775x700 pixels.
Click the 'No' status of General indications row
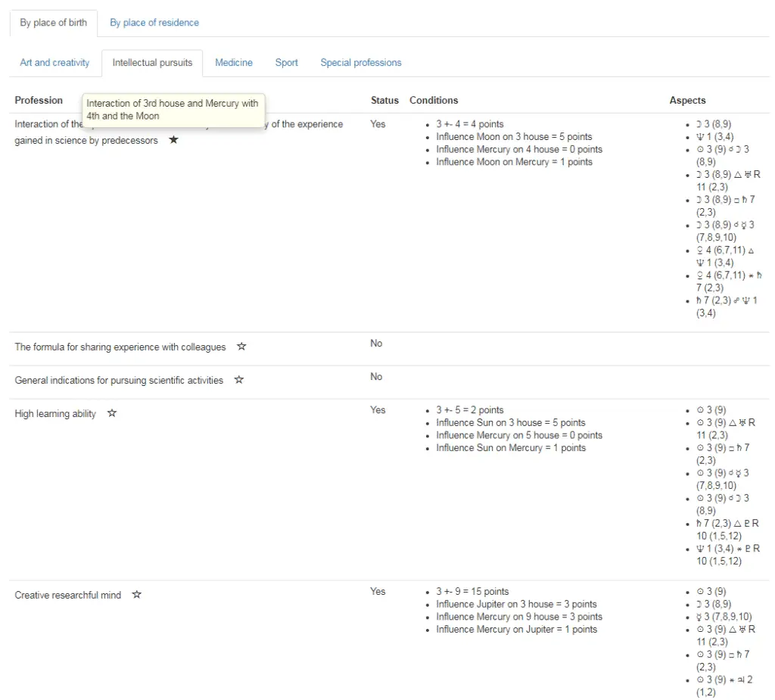tap(376, 377)
